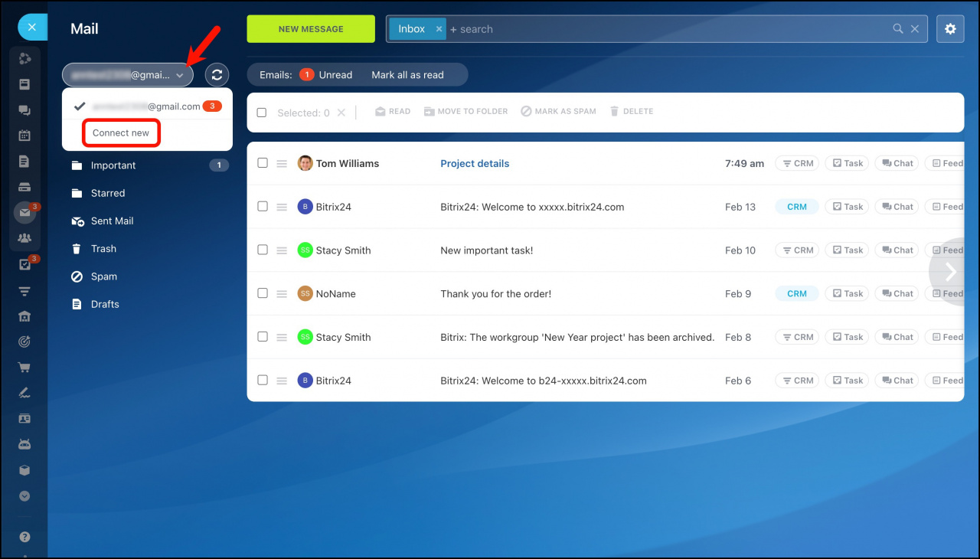Click highlighted CRM button on NoName row

tap(797, 294)
